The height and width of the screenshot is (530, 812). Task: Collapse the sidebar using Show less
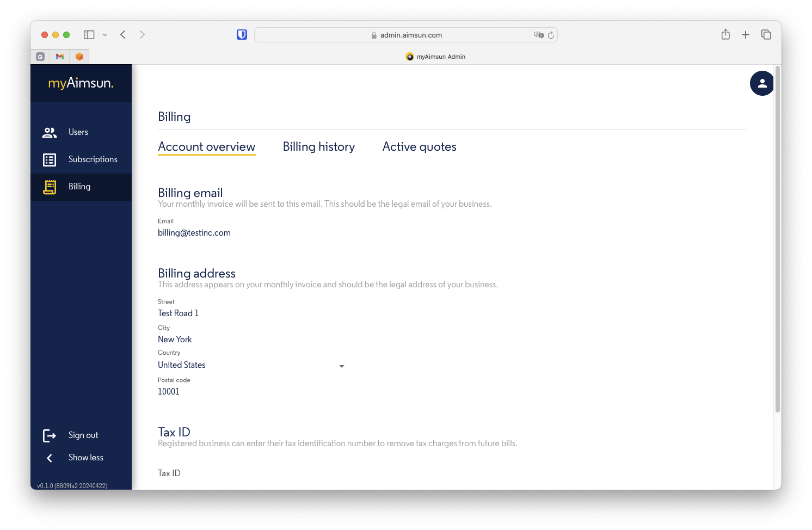(85, 458)
